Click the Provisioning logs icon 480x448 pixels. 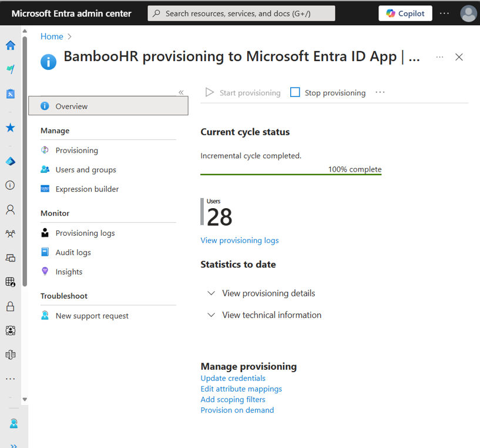(x=45, y=233)
